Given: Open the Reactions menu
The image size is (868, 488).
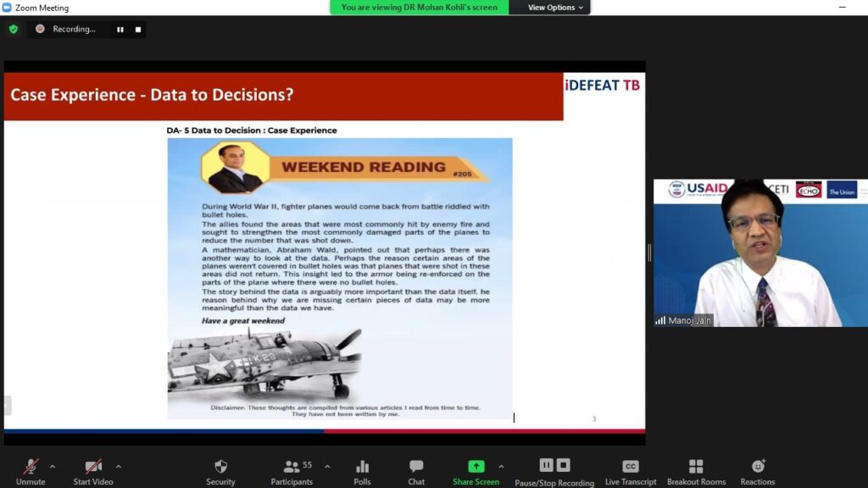Looking at the screenshot, I should coord(757,467).
